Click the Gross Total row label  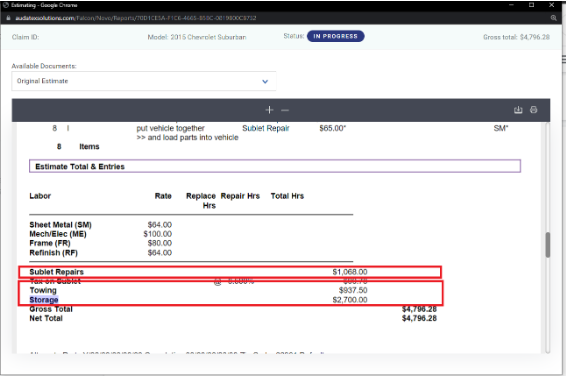pyautogui.click(x=51, y=309)
